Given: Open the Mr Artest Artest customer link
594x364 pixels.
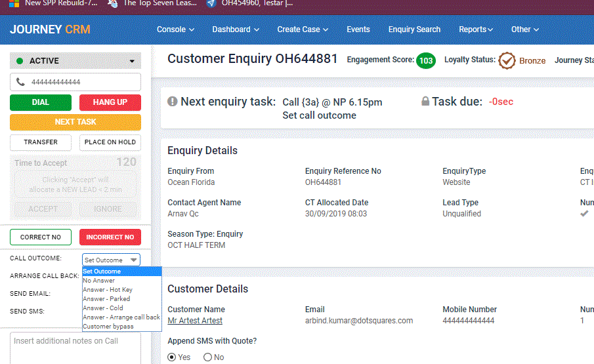Looking at the screenshot, I should [x=195, y=321].
